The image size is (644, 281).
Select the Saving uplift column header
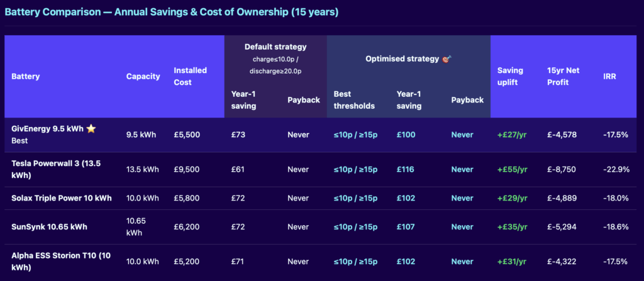pyautogui.click(x=510, y=76)
